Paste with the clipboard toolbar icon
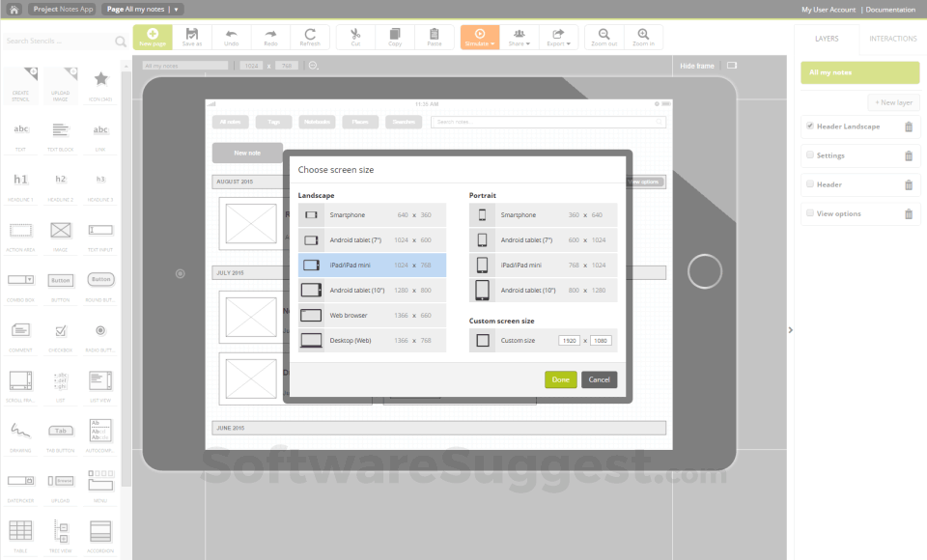This screenshot has width=927, height=560. pos(434,37)
